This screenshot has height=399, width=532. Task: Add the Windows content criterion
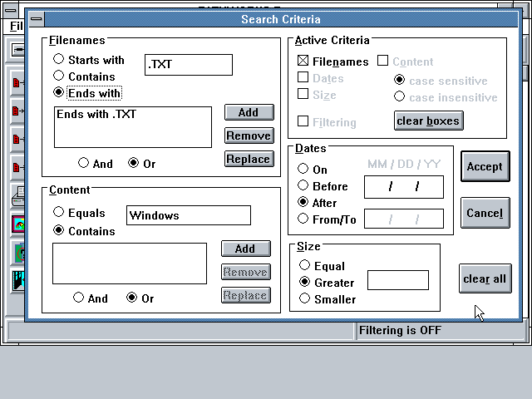246,249
